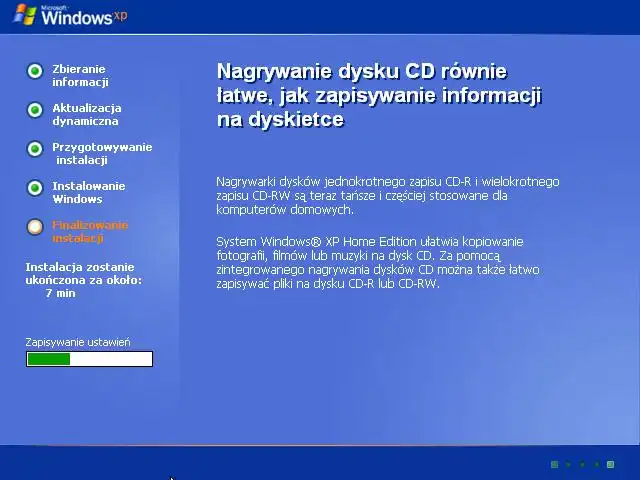Select the 'Instalowanie Windows' step label
The image size is (640, 480).
tap(89, 193)
